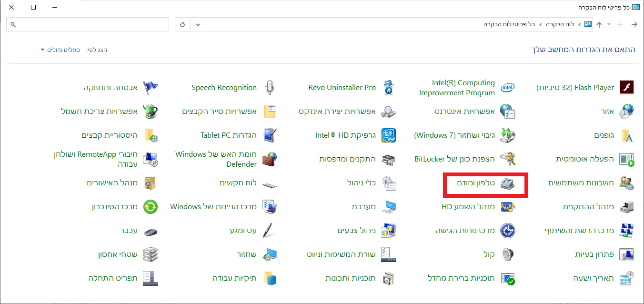This screenshot has height=304, width=644.
Task: Open the תוכניות ותכונות link
Action: pos(351,278)
